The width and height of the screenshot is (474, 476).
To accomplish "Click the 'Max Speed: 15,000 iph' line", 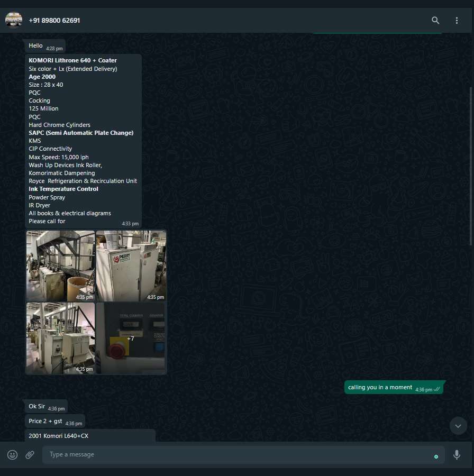I will (x=59, y=157).
